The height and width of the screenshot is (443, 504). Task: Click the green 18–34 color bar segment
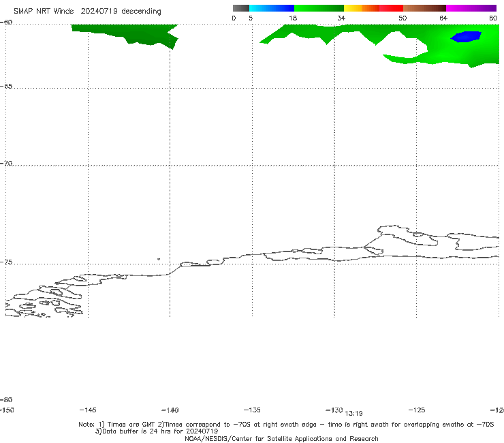click(319, 8)
